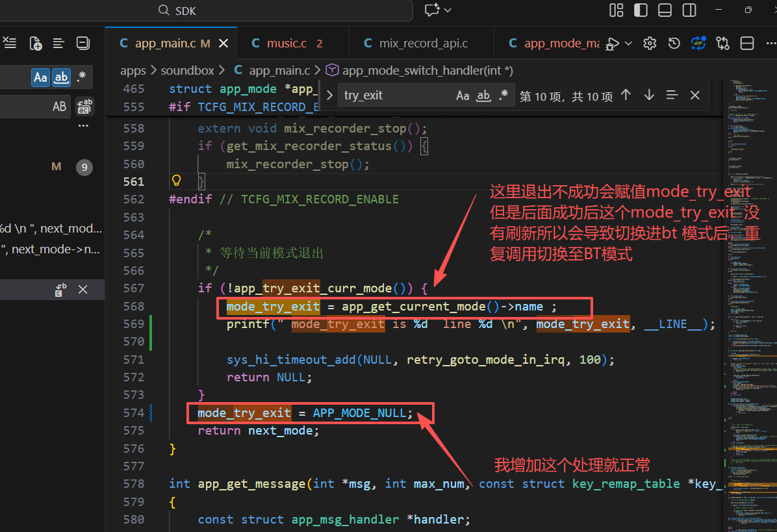Toggle Match Whole Word in find widget

point(483,95)
